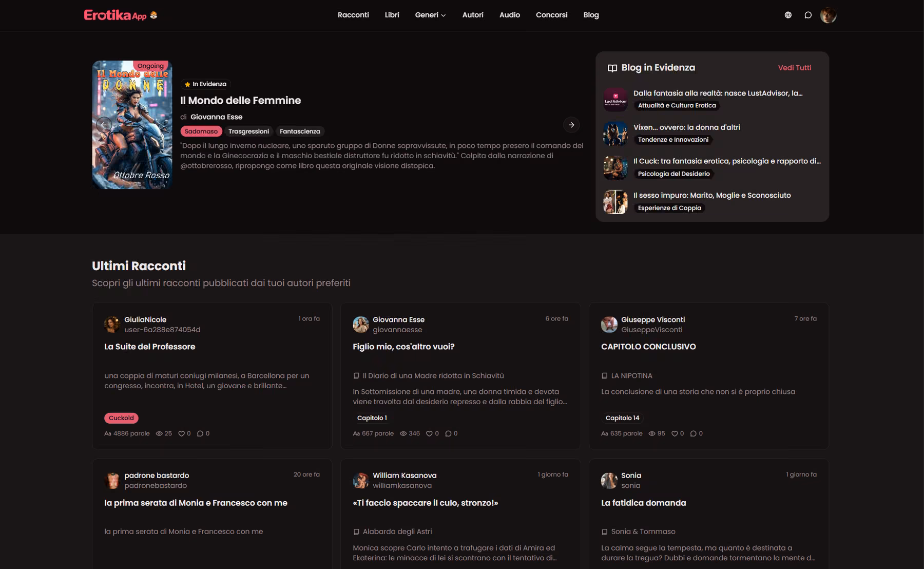Click Vedi Tutti in Blog in Evidenza

click(x=795, y=67)
